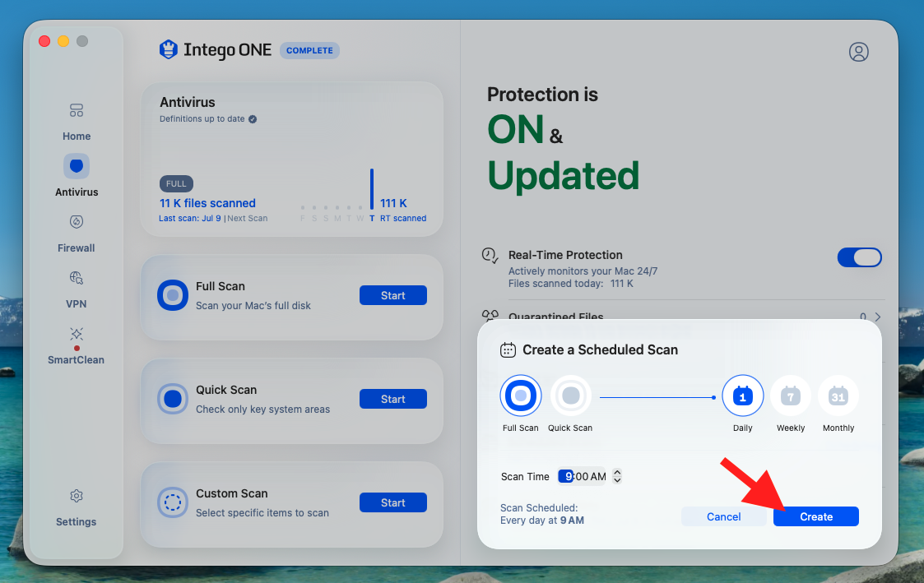Open the Home section in sidebar
Screen dimensions: 924x583
(77, 122)
